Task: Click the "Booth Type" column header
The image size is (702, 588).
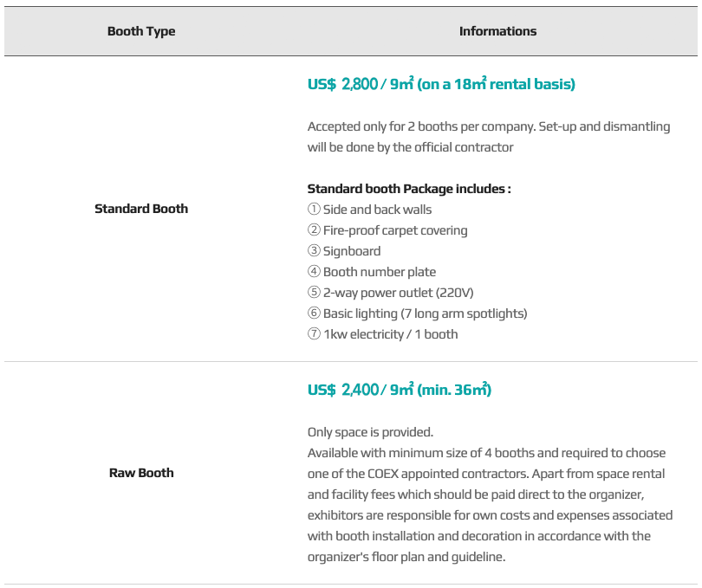Action: [141, 31]
